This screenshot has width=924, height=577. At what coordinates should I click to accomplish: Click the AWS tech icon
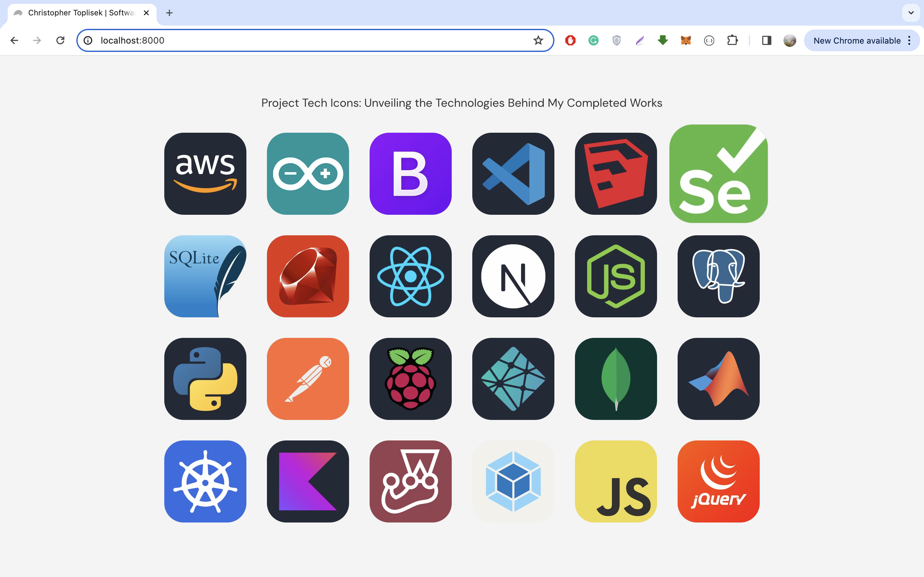tap(205, 174)
